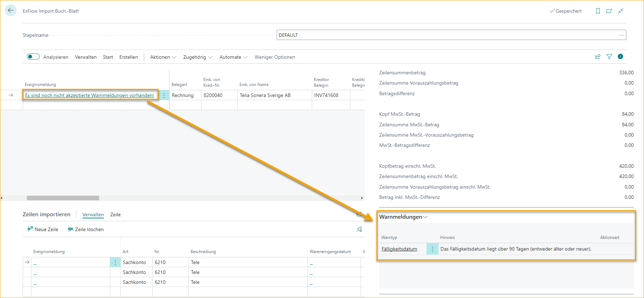This screenshot has height=298, width=644.
Task: Select the Belegart cell 'Rechnung'
Action: (185, 95)
